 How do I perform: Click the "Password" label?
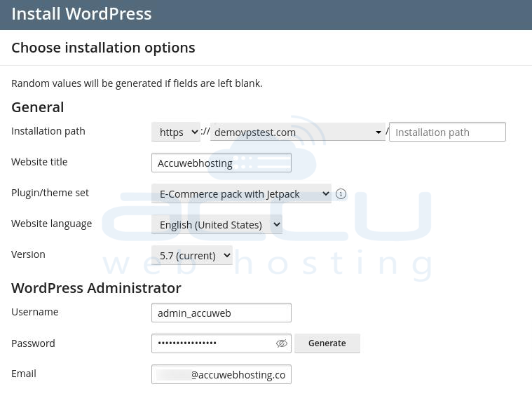coord(33,343)
